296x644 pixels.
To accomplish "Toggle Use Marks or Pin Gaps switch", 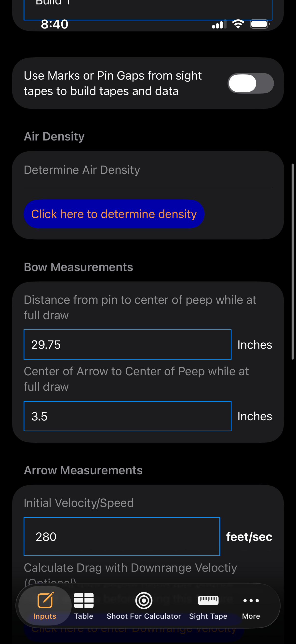I will click(251, 83).
